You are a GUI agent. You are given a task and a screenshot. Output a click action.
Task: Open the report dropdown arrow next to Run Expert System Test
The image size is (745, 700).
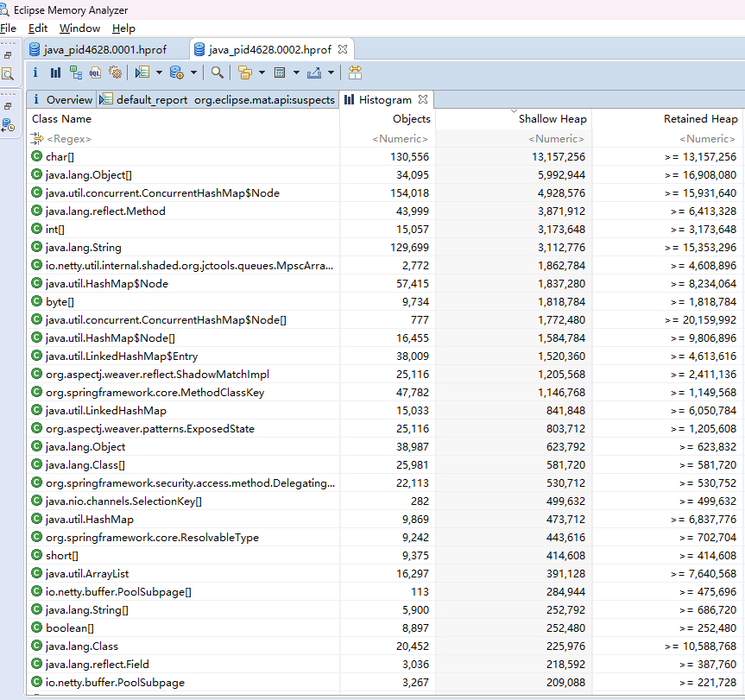[159, 73]
